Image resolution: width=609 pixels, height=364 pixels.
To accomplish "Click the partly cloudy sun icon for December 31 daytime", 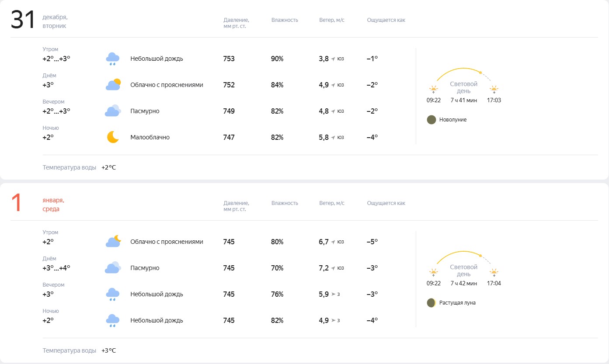I will (x=113, y=85).
